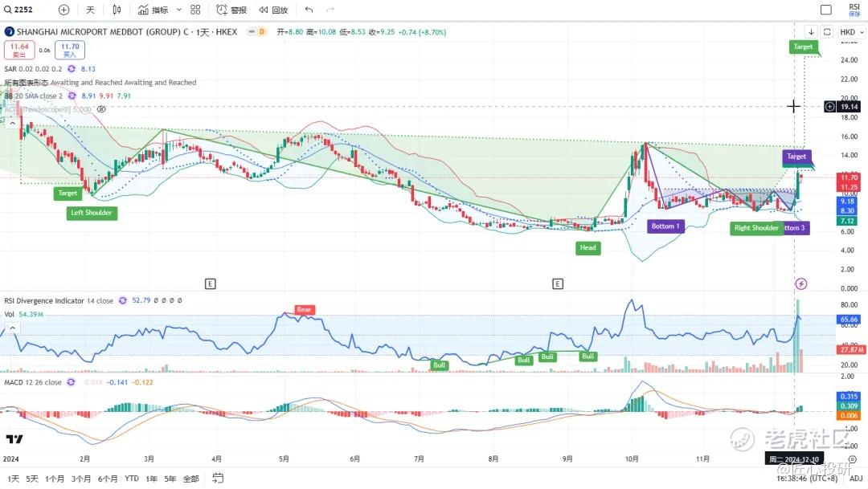Select the 3个月 time range
Screen dimensions: 868x489
pyautogui.click(x=81, y=479)
